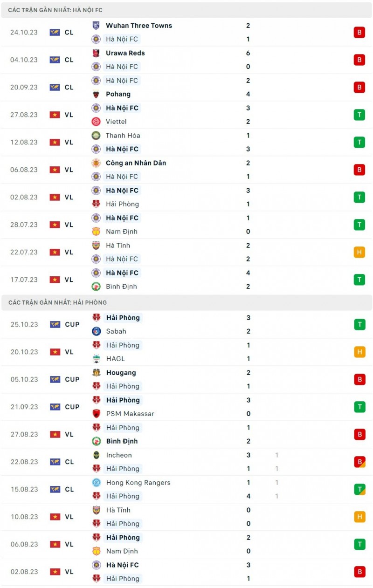
Task: Select the 'Các trận gần nhất: Hà Nội FC' header
Action: [55, 10]
